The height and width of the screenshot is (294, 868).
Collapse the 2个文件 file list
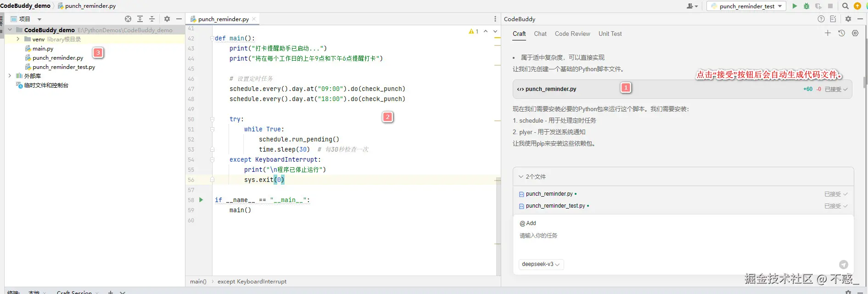pyautogui.click(x=521, y=176)
